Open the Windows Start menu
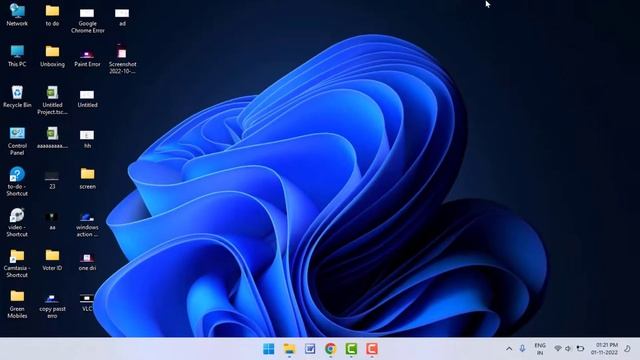This screenshot has width=640, height=360. [x=269, y=349]
